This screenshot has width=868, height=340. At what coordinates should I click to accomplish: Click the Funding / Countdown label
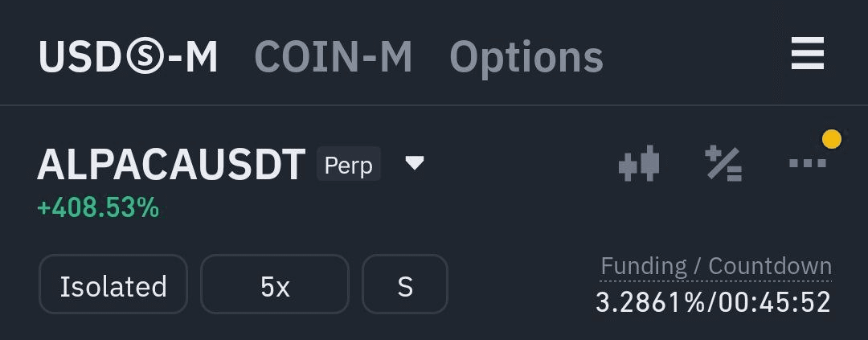(716, 266)
